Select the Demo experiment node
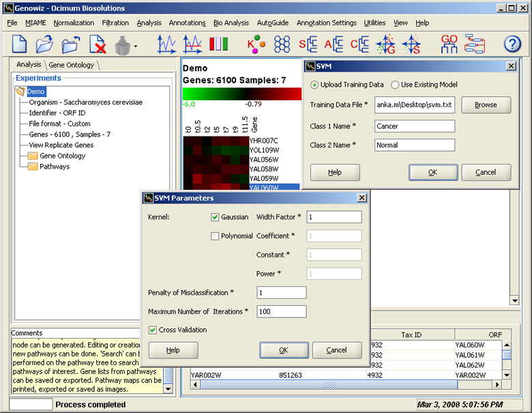The image size is (532, 413). [x=35, y=91]
